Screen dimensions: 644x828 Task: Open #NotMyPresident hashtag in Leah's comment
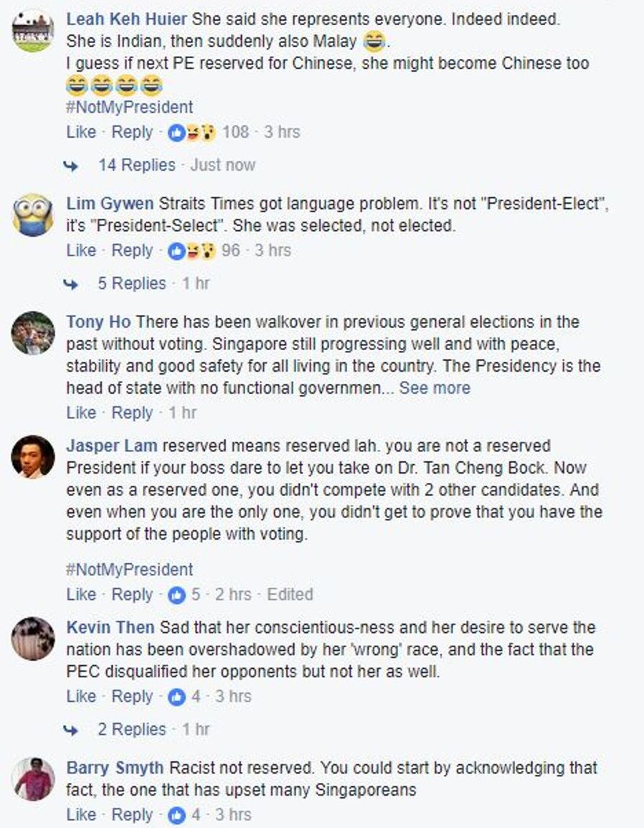[129, 108]
